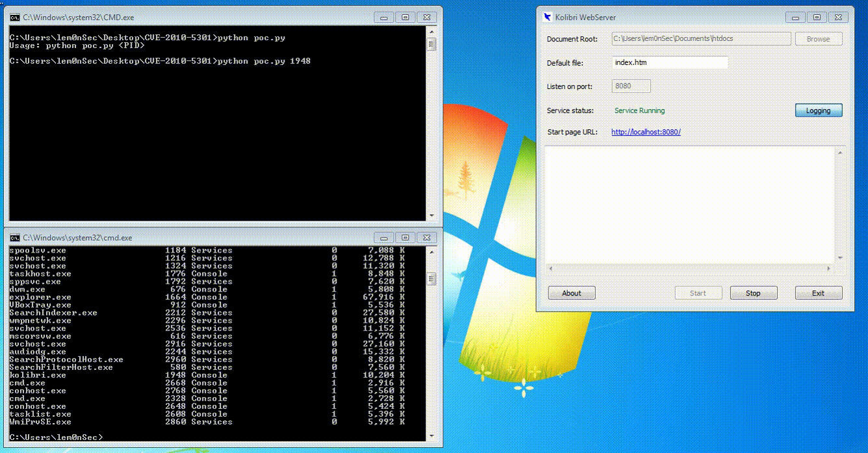Image resolution: width=868 pixels, height=453 pixels.
Task: Open the http://localhost:8080/ start page link
Action: (646, 132)
